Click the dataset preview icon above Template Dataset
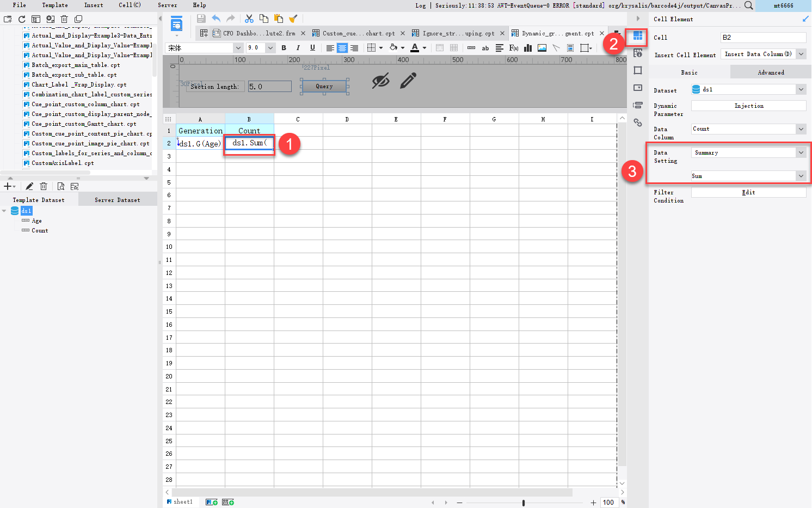This screenshot has width=812, height=508. (x=61, y=186)
